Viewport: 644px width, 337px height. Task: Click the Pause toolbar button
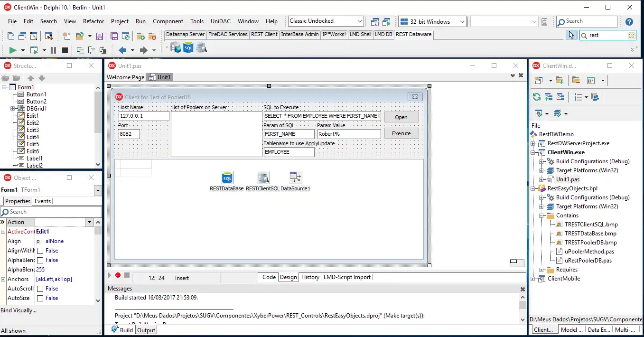tap(53, 50)
